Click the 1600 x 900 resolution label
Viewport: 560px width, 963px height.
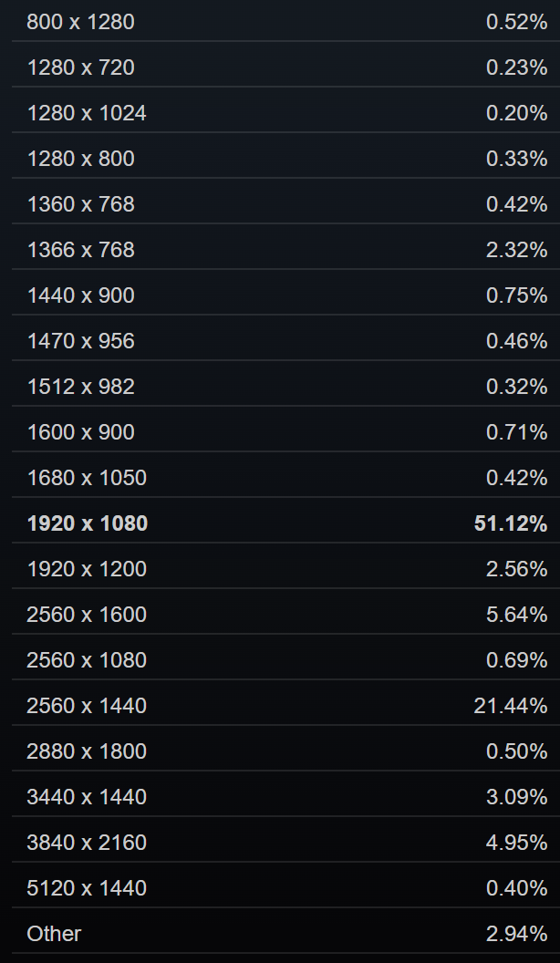80,431
